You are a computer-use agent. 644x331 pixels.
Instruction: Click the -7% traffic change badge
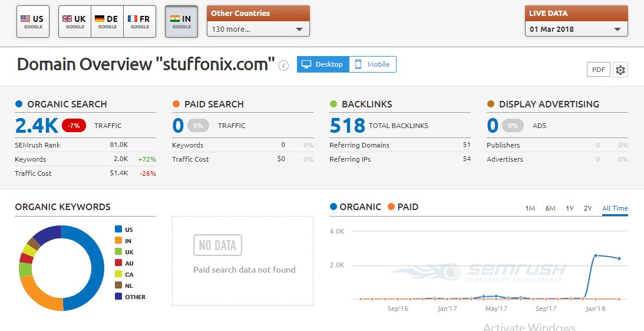point(74,126)
